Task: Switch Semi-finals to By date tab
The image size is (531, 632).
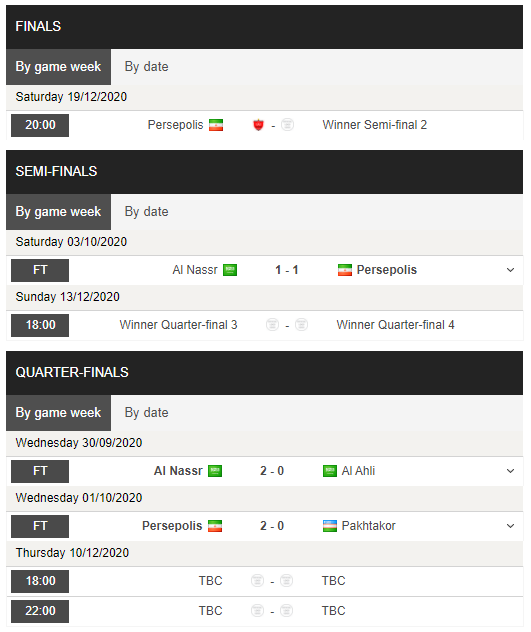Action: click(x=146, y=212)
